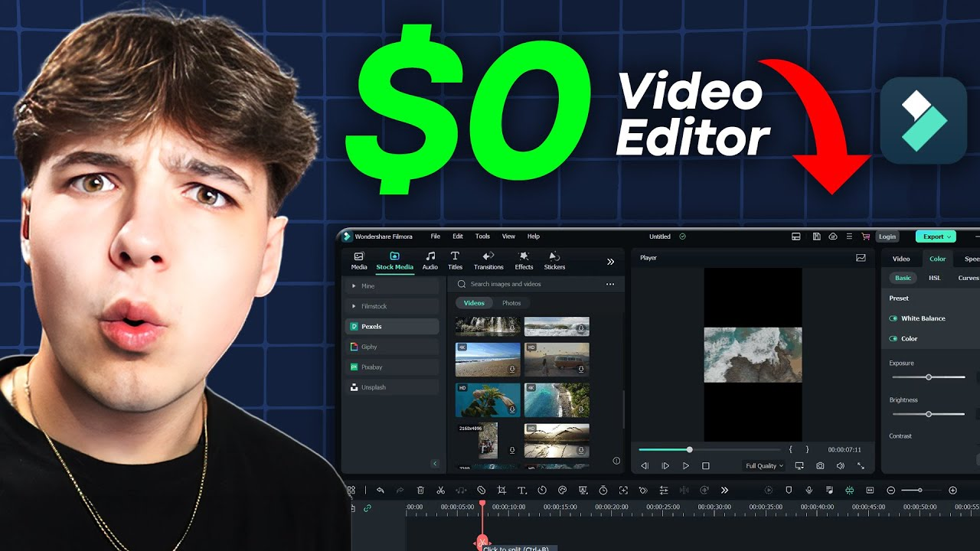Viewport: 980px width, 551px height.
Task: Open the Tools menu
Action: click(x=482, y=236)
